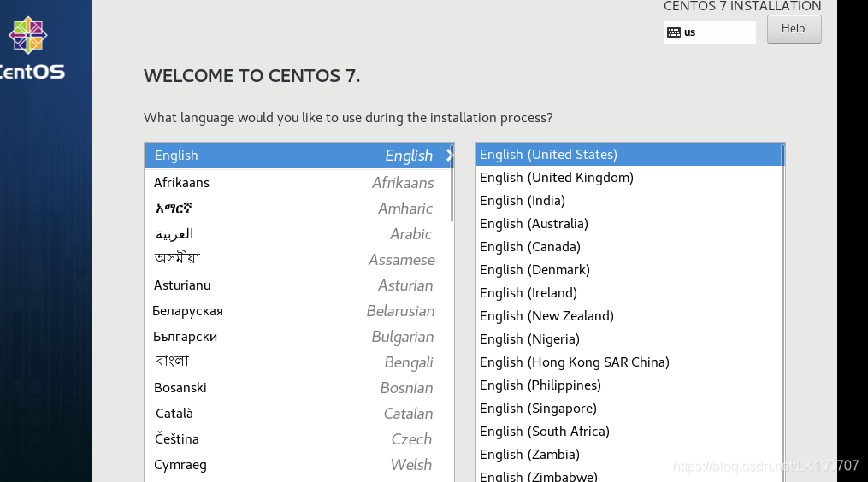Click the keyboard layout icon

[674, 32]
